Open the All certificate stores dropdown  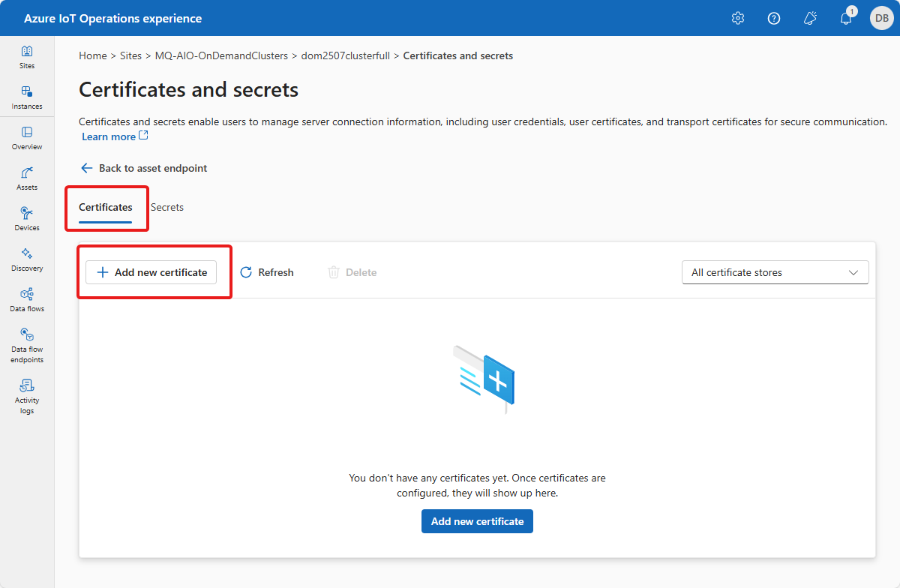click(775, 272)
